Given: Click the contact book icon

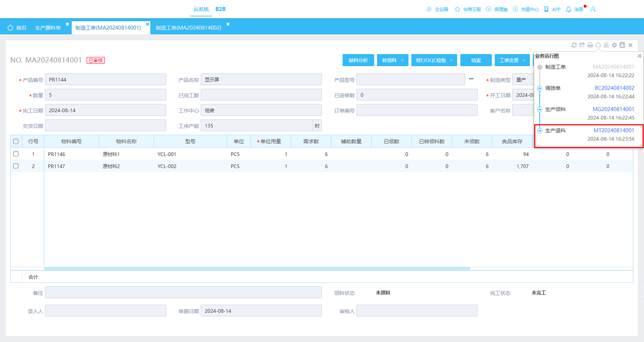Looking at the screenshot, I should tap(622, 45).
